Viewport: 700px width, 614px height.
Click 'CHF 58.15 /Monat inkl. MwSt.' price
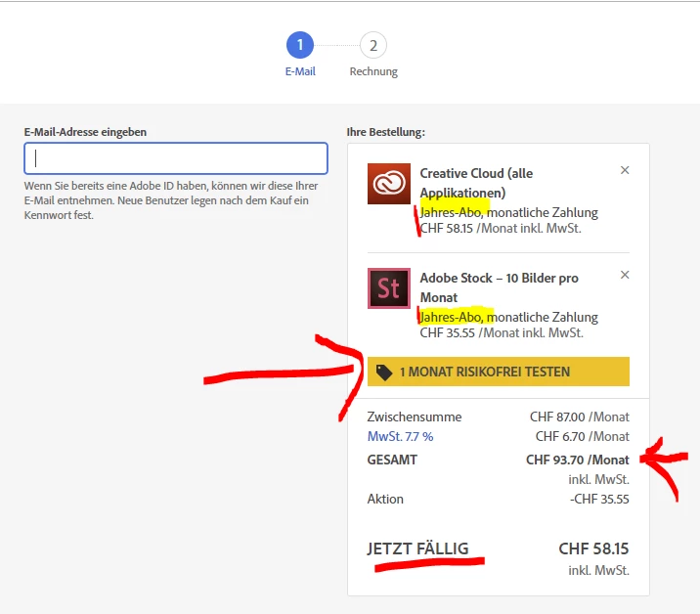click(x=501, y=228)
